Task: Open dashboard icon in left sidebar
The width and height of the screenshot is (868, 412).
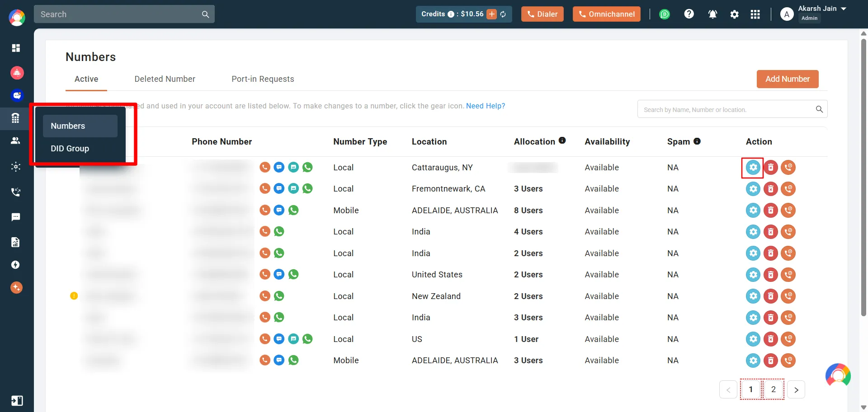Action: coord(16,48)
